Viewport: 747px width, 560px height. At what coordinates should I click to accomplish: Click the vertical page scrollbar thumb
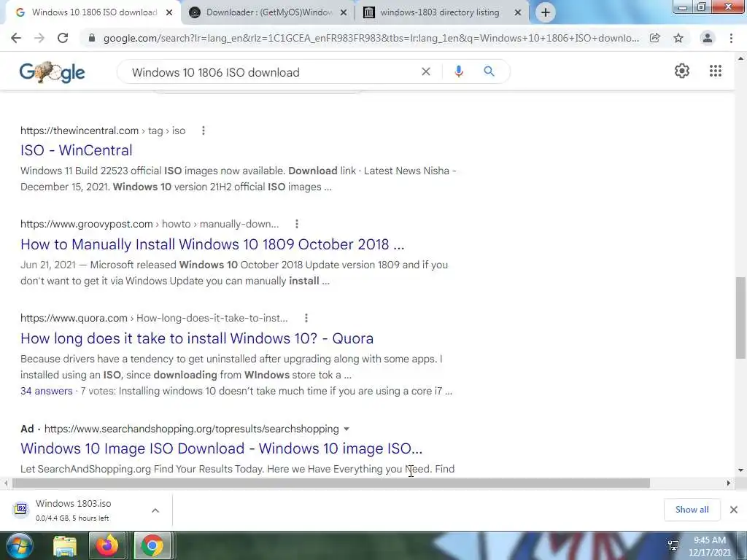tap(740, 318)
